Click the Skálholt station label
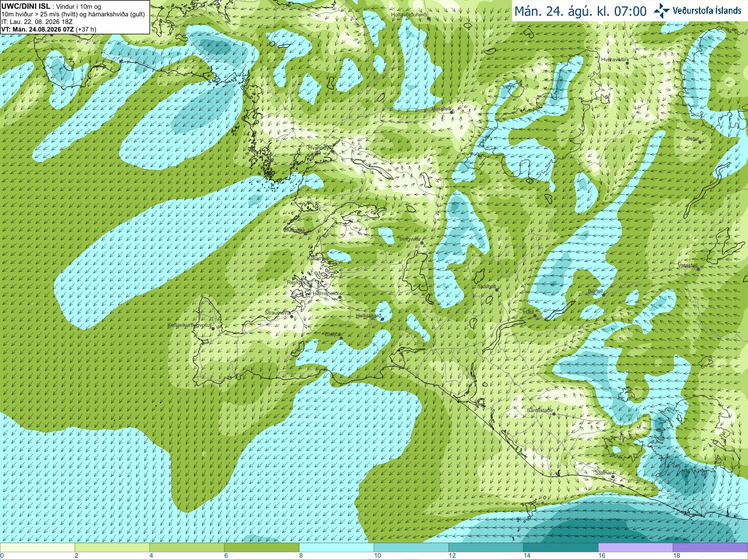 (x=487, y=286)
